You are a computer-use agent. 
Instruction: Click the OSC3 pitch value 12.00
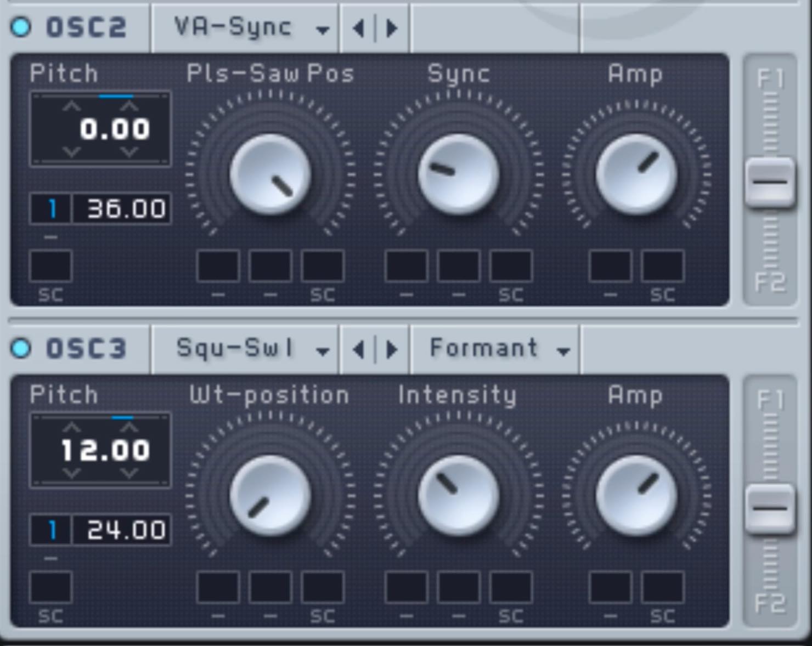(105, 451)
